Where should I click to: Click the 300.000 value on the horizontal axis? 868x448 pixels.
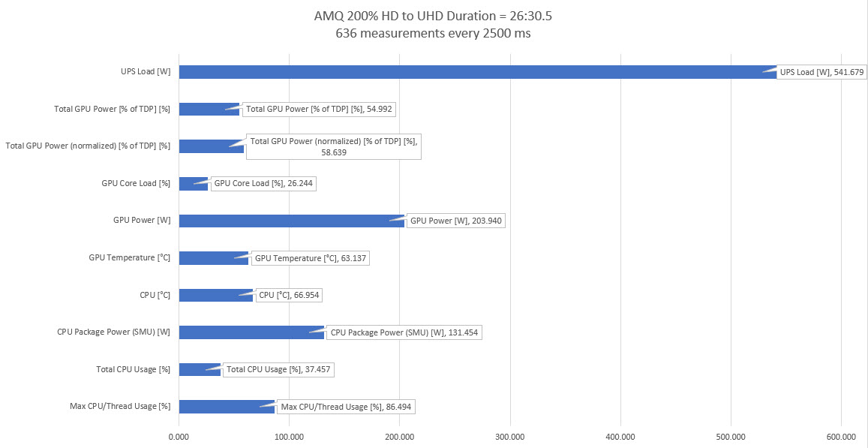[510, 436]
